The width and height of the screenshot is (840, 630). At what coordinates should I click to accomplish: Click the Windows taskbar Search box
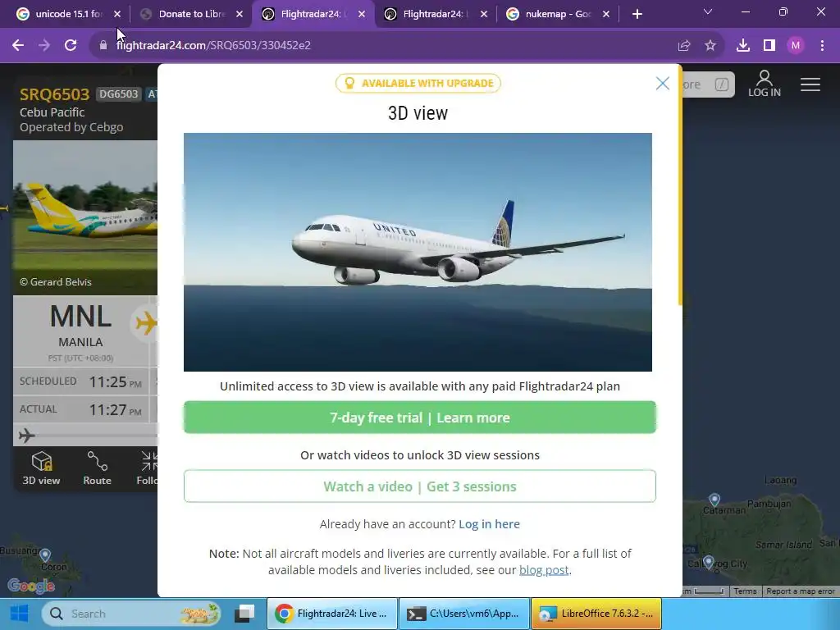tap(131, 614)
